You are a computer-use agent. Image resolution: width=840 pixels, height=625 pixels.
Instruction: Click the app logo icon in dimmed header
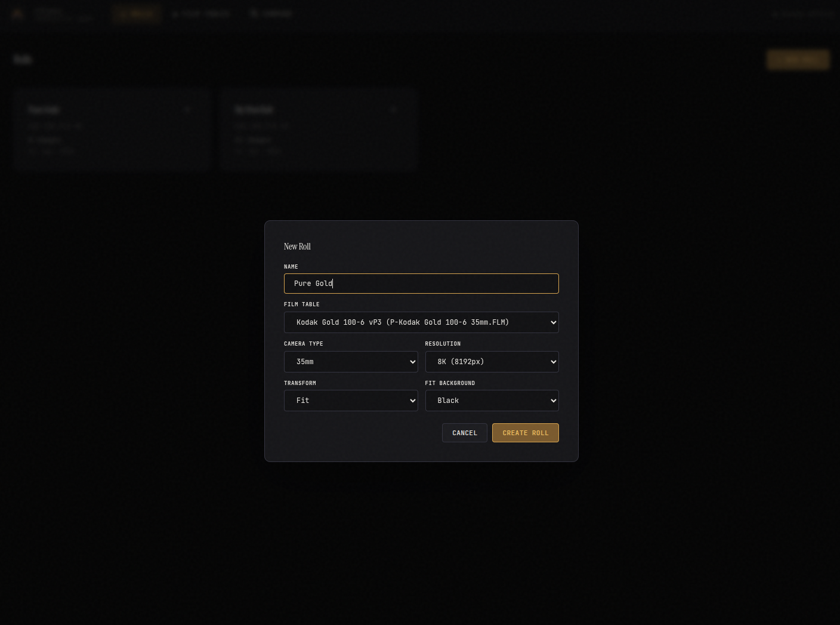[x=17, y=14]
